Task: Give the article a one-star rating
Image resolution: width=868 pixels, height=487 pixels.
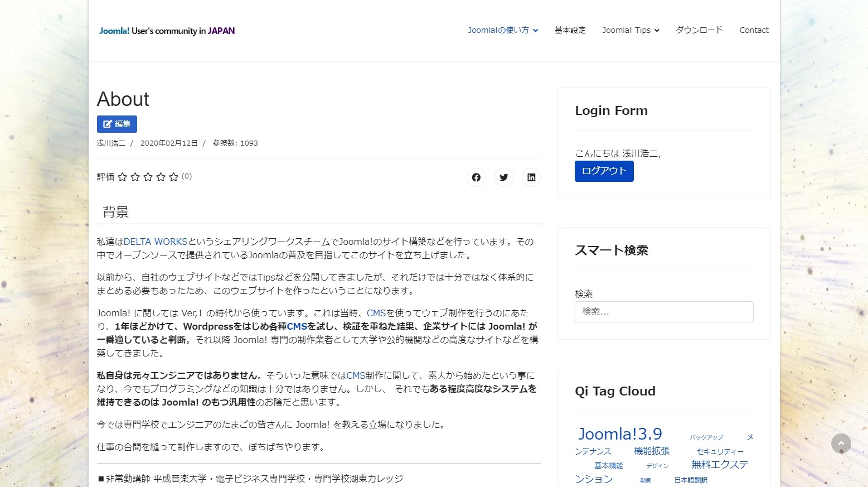Action: [x=122, y=177]
